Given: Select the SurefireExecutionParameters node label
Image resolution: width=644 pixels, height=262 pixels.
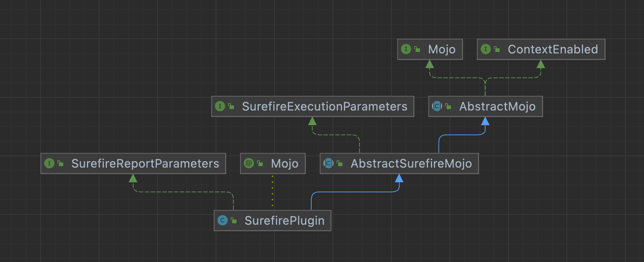Looking at the screenshot, I should pos(325,106).
